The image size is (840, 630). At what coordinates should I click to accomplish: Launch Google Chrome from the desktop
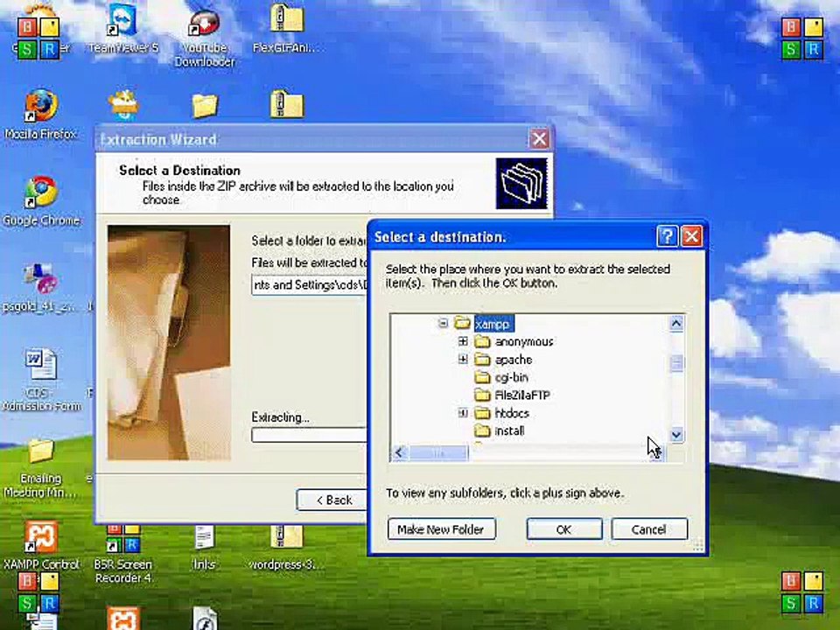[x=41, y=200]
